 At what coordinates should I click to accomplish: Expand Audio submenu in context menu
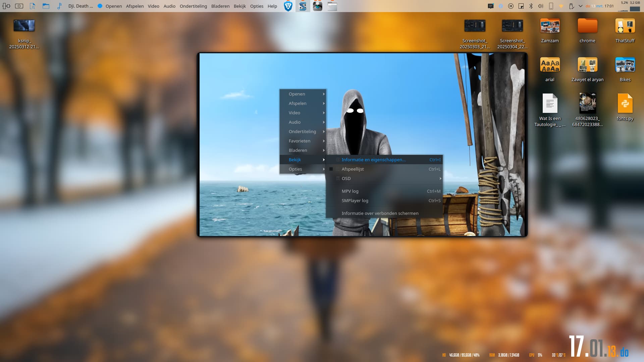(x=303, y=122)
